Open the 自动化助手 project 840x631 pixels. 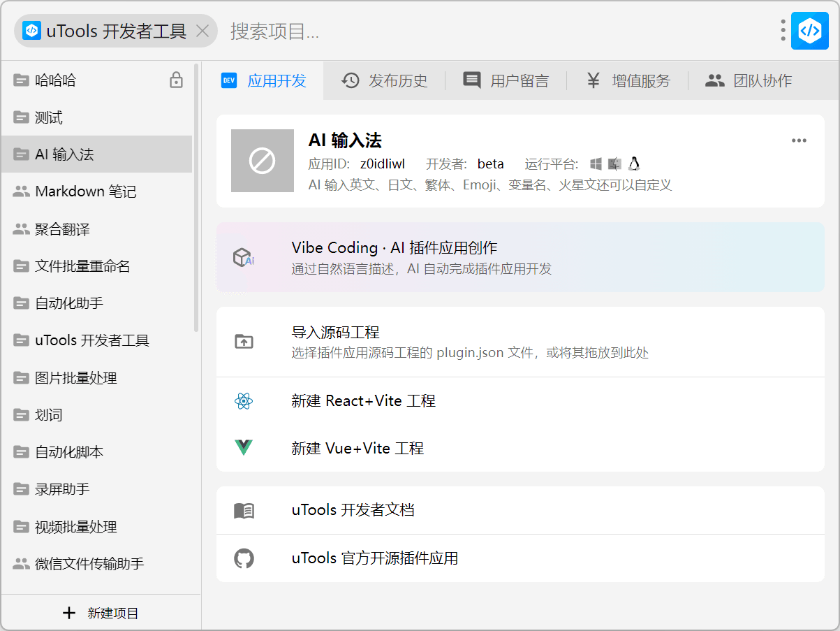[x=96, y=303]
